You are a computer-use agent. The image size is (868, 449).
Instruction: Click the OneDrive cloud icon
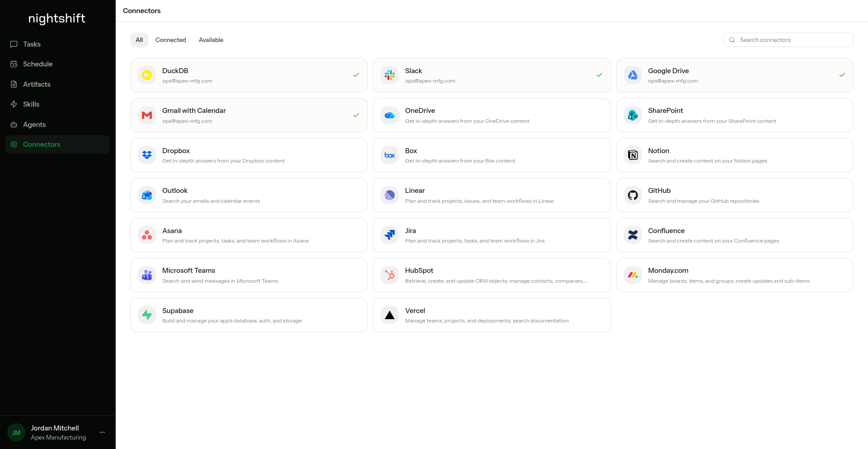pyautogui.click(x=390, y=115)
